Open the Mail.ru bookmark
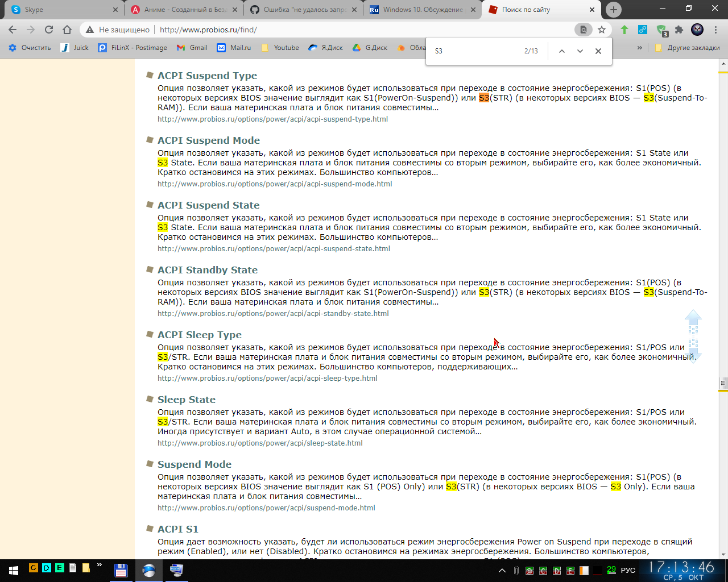Screen dimensions: 728x582 [234, 48]
